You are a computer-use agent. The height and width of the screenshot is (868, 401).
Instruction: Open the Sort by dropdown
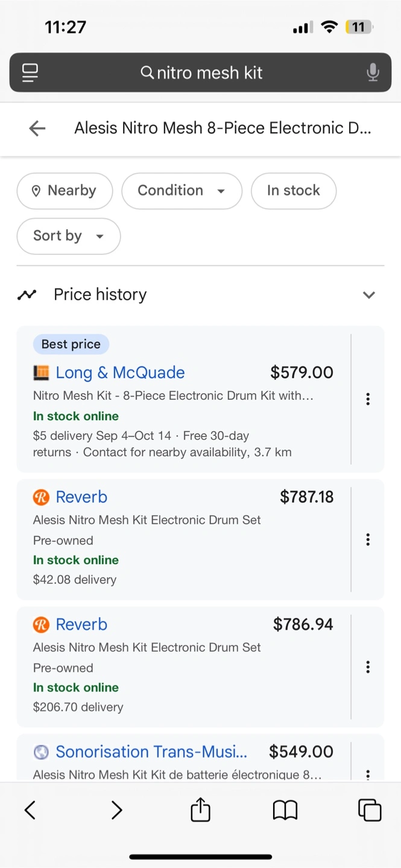[68, 236]
